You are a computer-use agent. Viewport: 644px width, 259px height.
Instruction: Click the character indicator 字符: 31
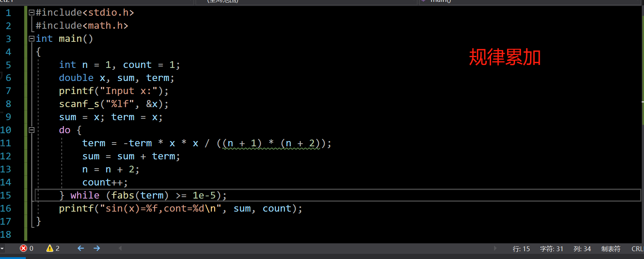point(551,249)
